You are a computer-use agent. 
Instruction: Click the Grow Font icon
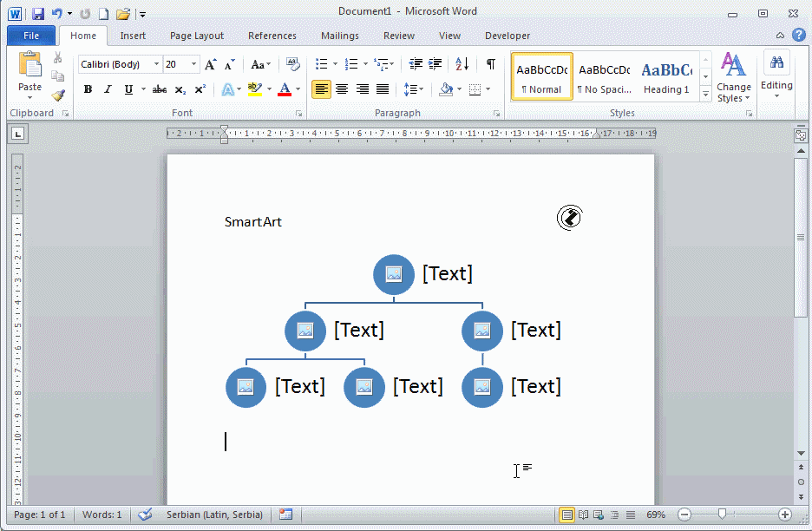pos(210,64)
